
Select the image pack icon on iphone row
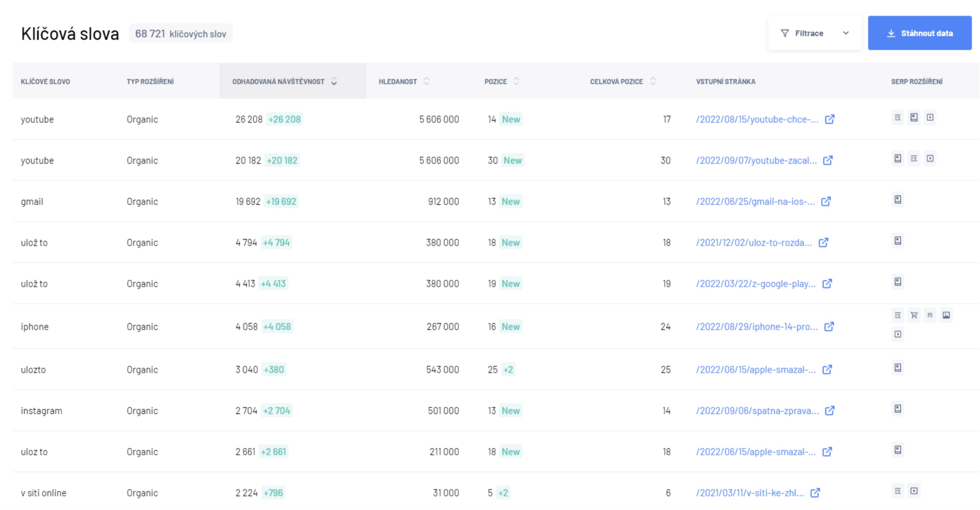[x=947, y=315]
